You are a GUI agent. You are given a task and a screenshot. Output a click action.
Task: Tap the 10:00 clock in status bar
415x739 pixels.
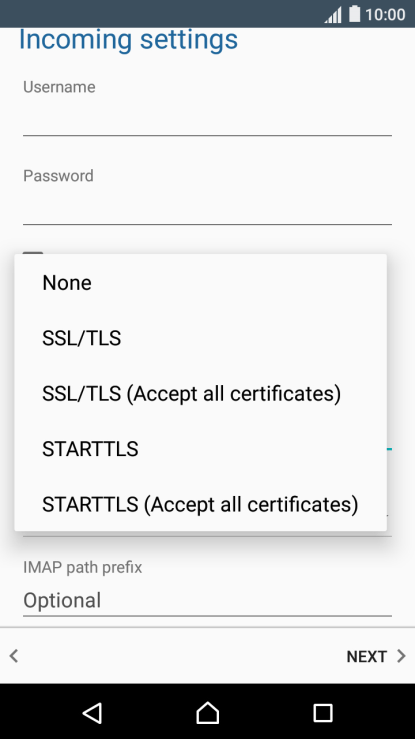385,14
